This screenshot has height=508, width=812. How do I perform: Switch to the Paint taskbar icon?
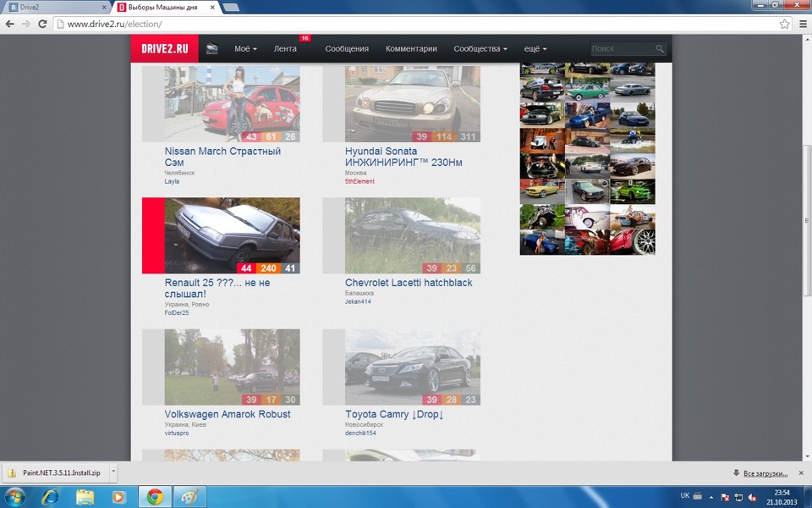click(189, 497)
